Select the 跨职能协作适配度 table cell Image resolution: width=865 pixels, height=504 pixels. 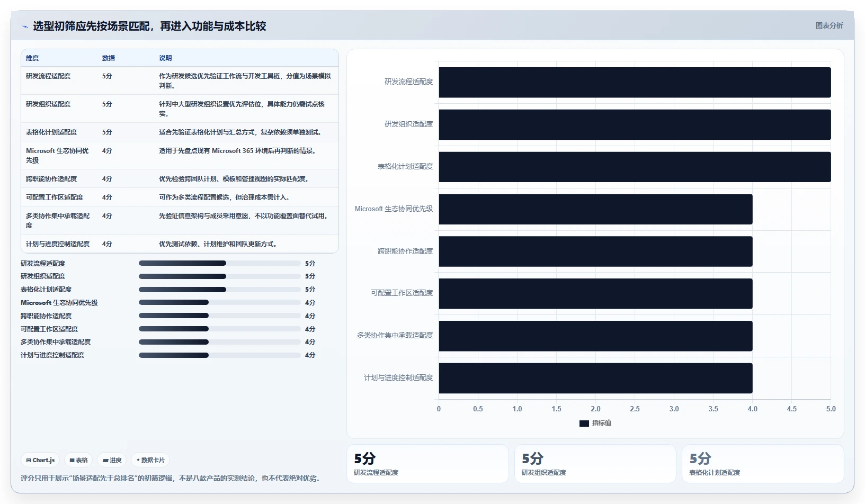coord(51,179)
